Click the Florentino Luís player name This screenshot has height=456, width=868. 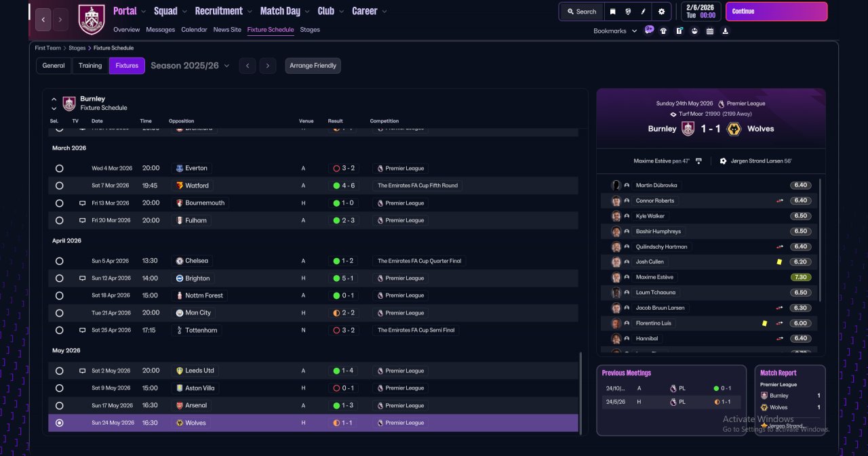(654, 323)
